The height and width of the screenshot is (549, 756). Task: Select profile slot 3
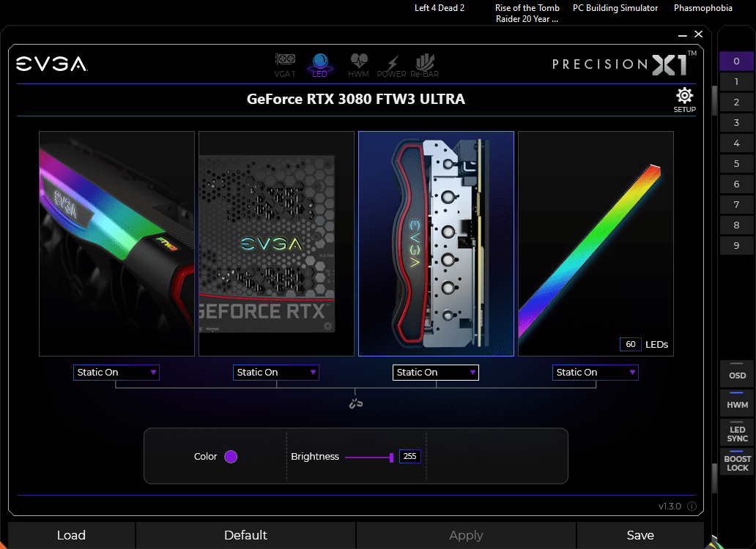[x=736, y=123]
